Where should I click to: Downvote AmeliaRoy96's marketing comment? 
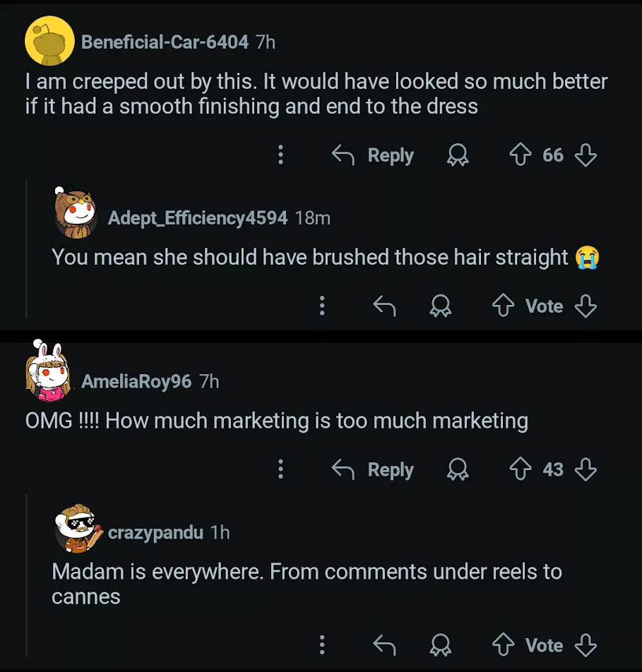585,470
